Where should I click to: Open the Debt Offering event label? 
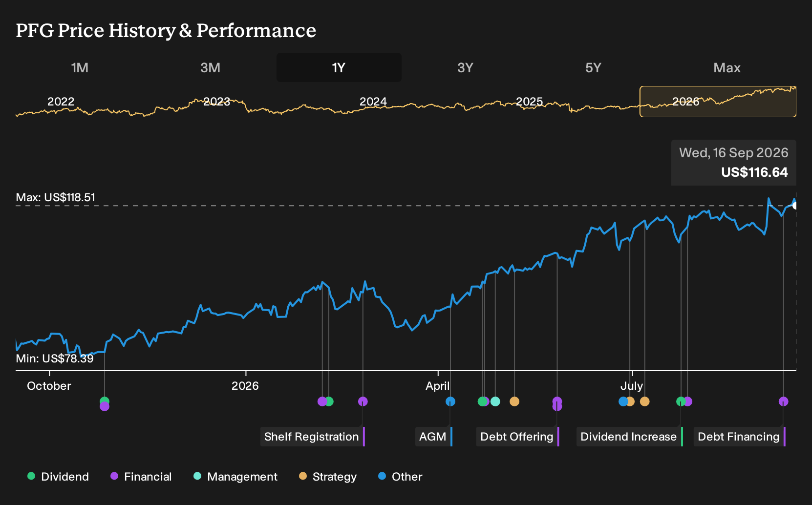(518, 437)
